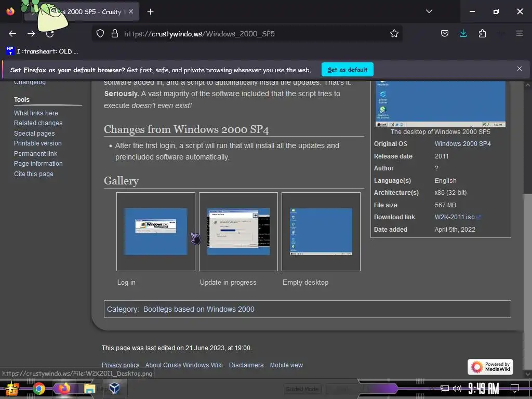The image size is (532, 399).
Task: Open the Pocket save icon
Action: pos(445,33)
